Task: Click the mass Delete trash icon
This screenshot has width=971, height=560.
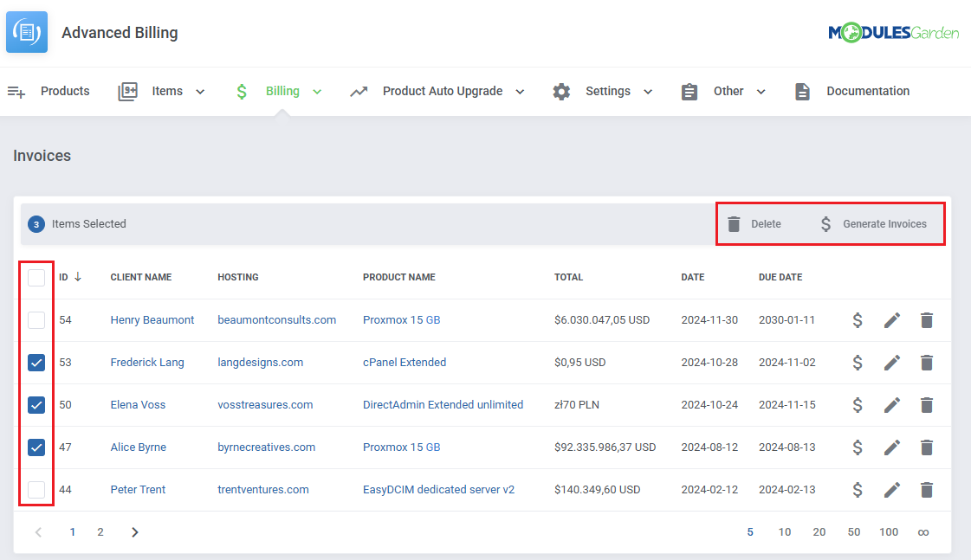Action: [x=734, y=224]
